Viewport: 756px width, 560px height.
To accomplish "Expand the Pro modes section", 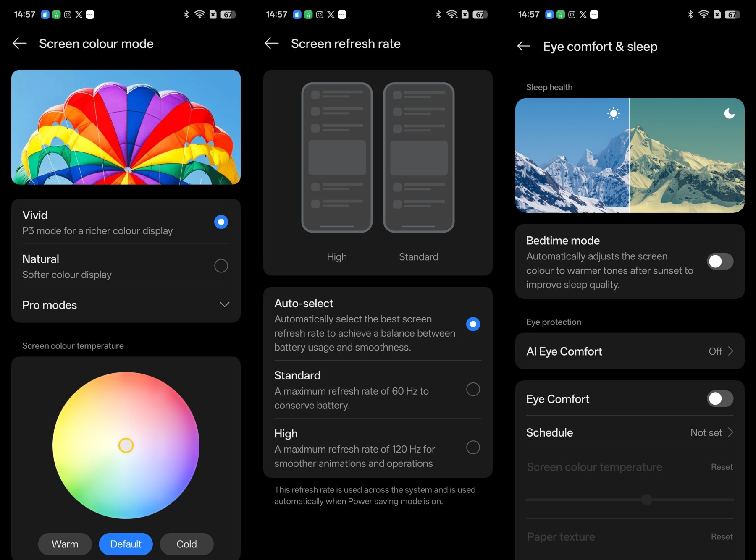I will click(x=224, y=305).
